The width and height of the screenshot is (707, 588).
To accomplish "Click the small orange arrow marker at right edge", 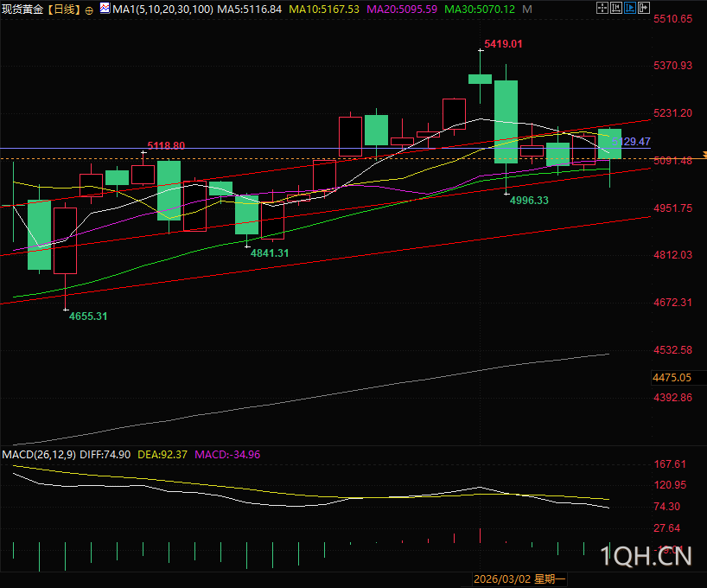I will pos(704,156).
